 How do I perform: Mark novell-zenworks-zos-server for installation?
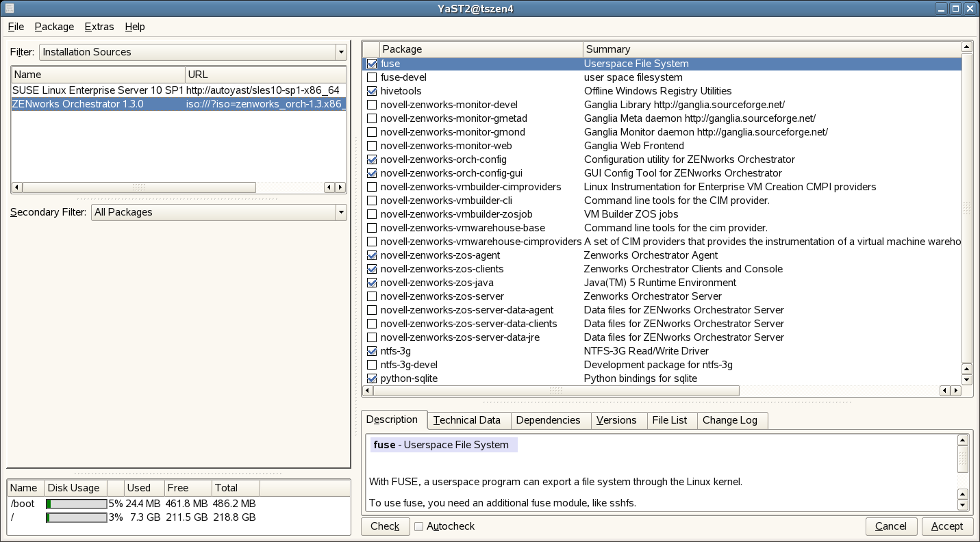click(x=372, y=296)
